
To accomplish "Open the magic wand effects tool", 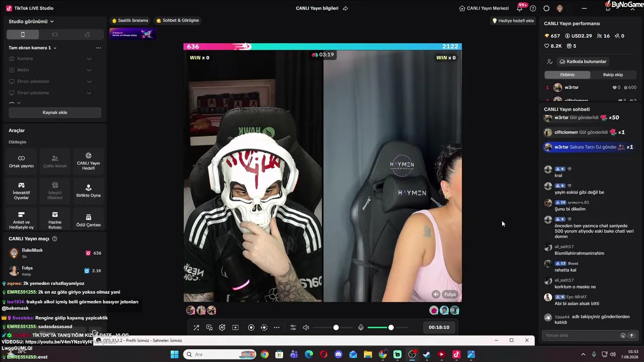I will coord(196,327).
